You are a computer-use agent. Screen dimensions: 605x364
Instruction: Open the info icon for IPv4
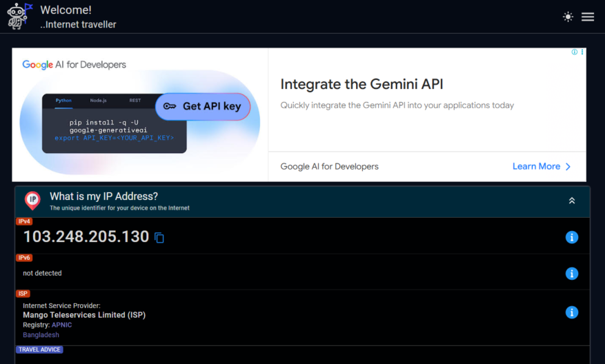[572, 237]
